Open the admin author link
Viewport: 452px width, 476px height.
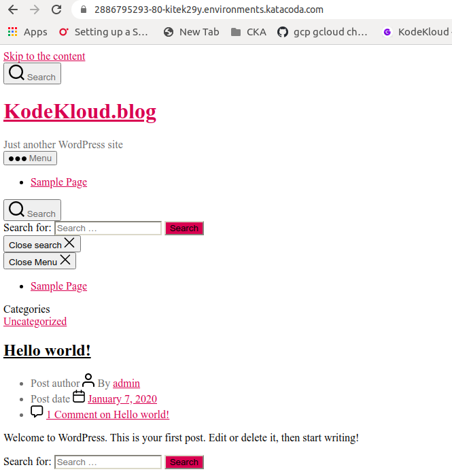coord(126,384)
